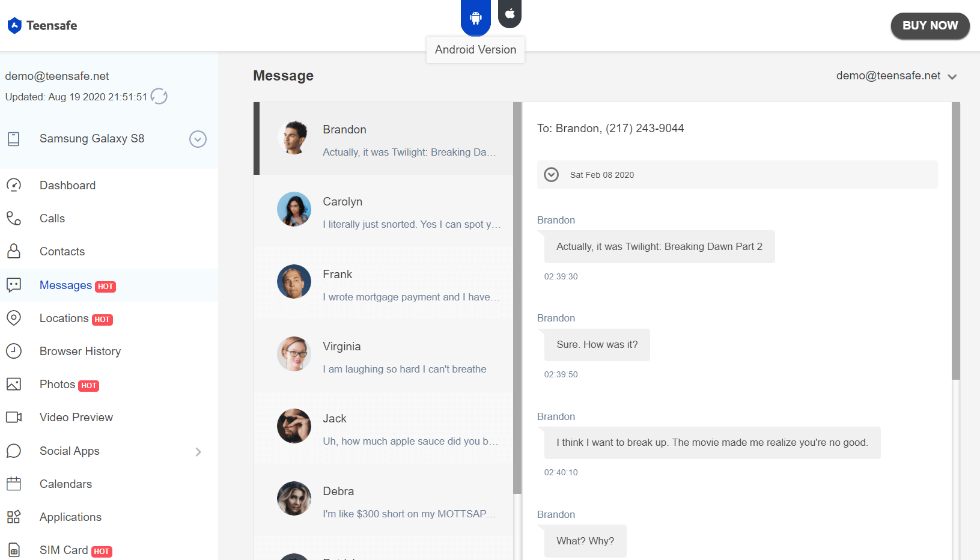Open Calls menu item
This screenshot has width=980, height=560.
[x=52, y=218]
